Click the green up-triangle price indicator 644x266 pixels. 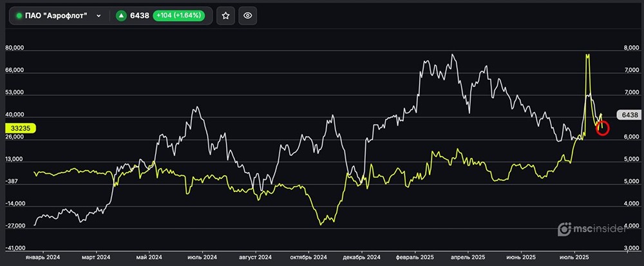point(121,16)
